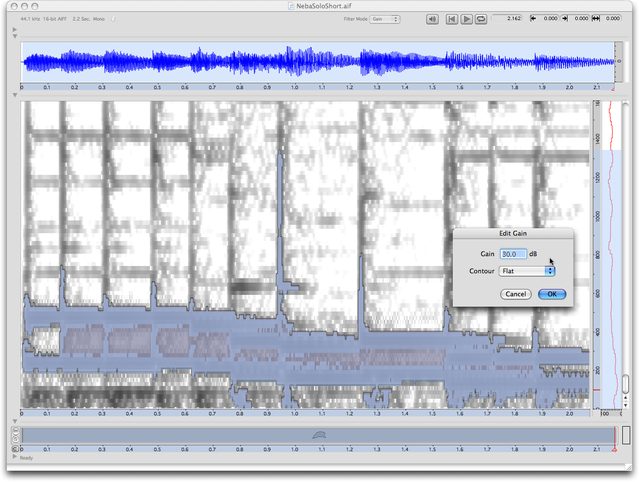The image size is (639, 482).
Task: Click the Gain value input field
Action: pos(513,254)
